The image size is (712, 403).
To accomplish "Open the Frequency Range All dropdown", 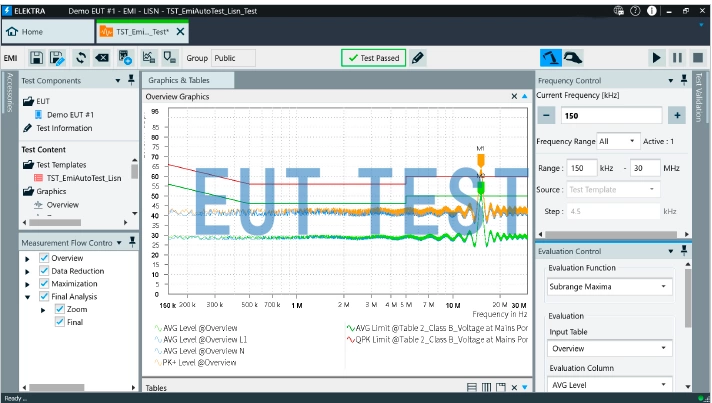I will [617, 141].
